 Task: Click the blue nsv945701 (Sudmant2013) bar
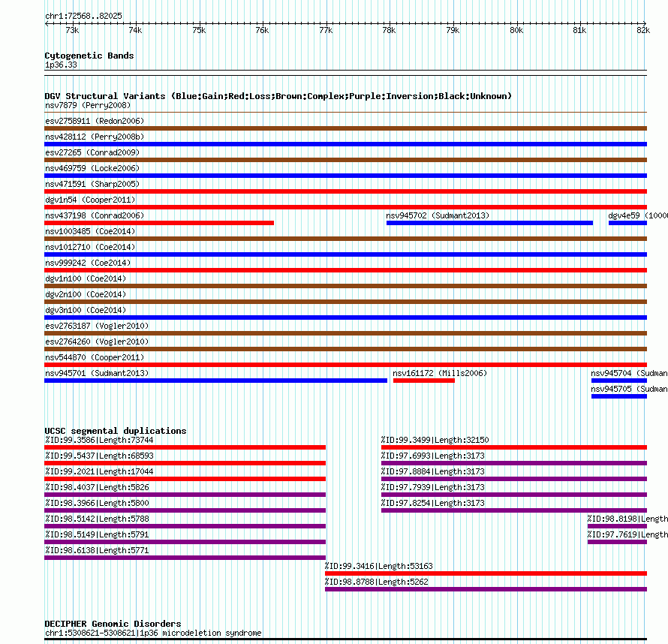tap(215, 381)
